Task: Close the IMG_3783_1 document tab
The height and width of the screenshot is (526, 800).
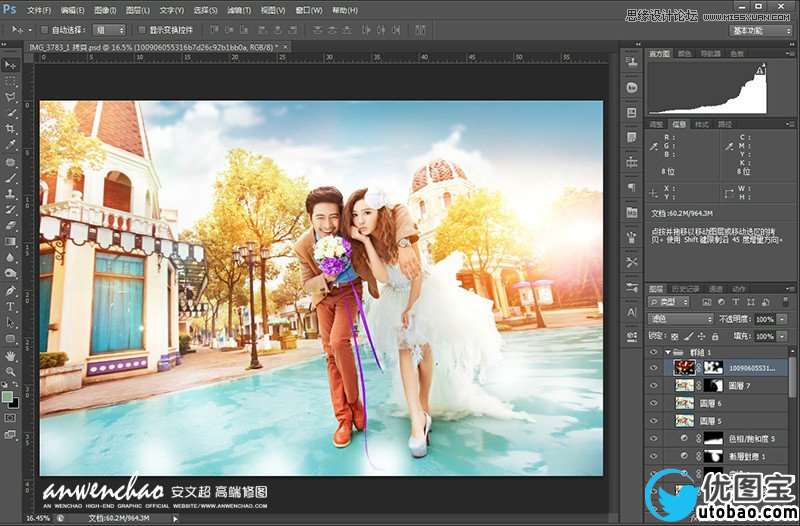Action: coord(285,47)
